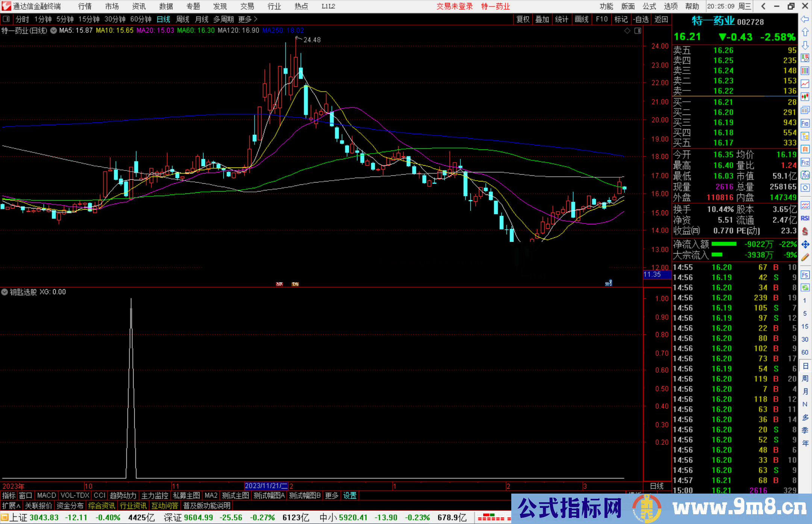Collapse the 钥匙选股 indicator via its arrow icon
The height and width of the screenshot is (524, 812).
point(4,292)
